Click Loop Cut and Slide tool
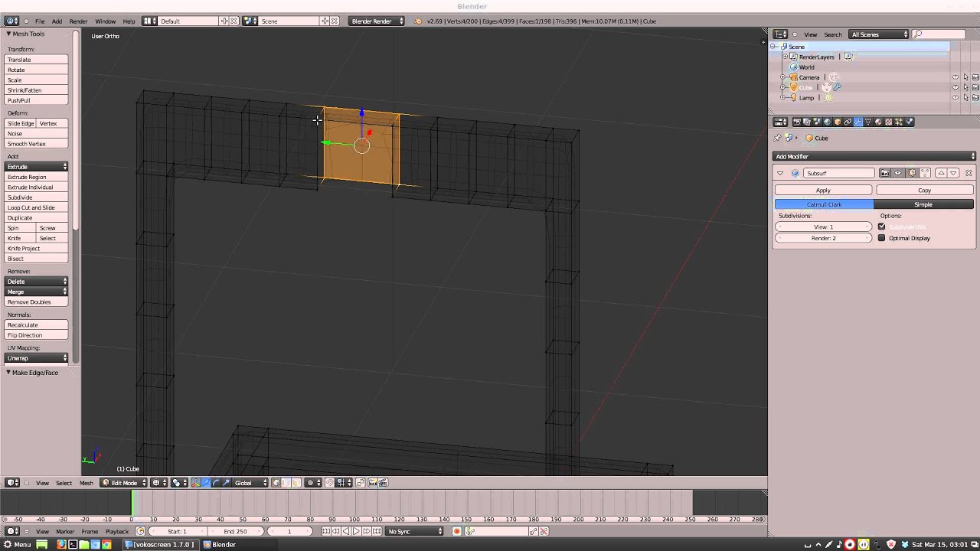The image size is (980, 551). coord(37,207)
